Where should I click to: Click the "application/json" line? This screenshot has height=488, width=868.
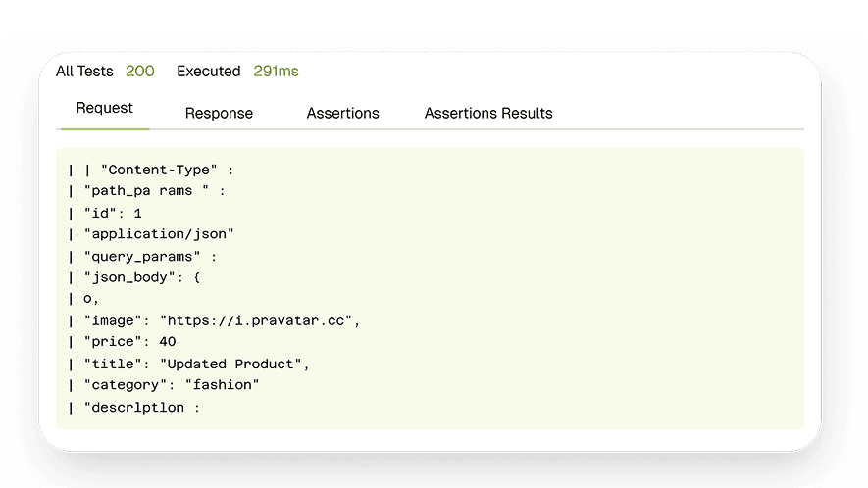pos(159,233)
